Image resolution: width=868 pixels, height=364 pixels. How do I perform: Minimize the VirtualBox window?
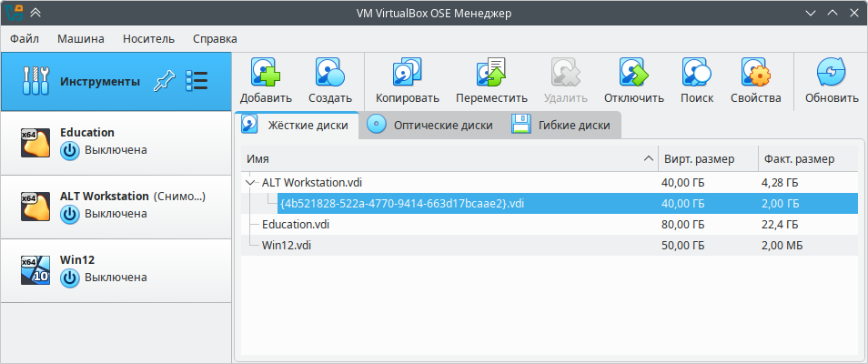(811, 12)
